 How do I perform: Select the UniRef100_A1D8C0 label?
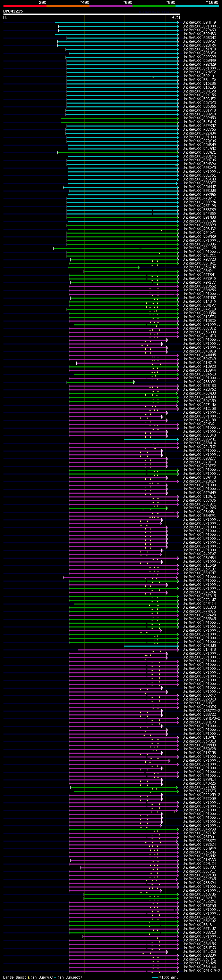pyautogui.click(x=199, y=321)
